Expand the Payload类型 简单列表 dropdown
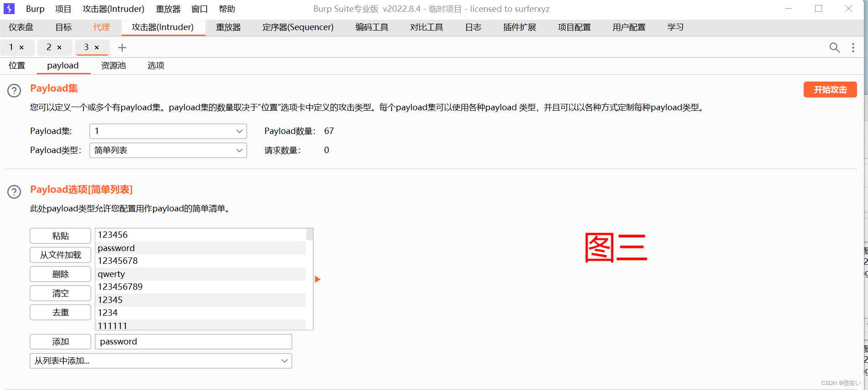 168,150
